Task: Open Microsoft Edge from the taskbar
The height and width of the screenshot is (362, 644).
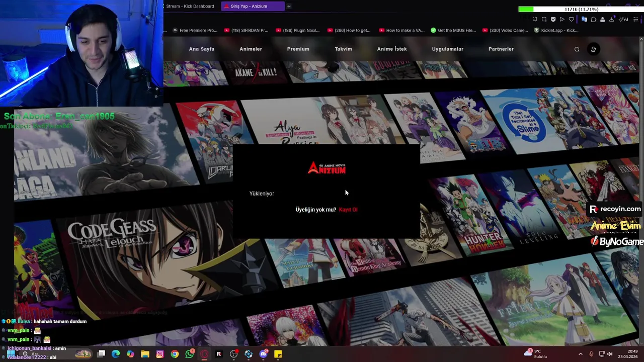Action: point(116,354)
